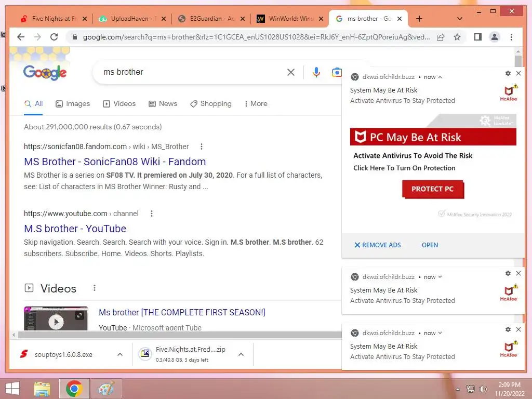This screenshot has width=532, height=399.
Task: Expand the souptoys1.6.0.8.exe download options
Action: coord(120,354)
